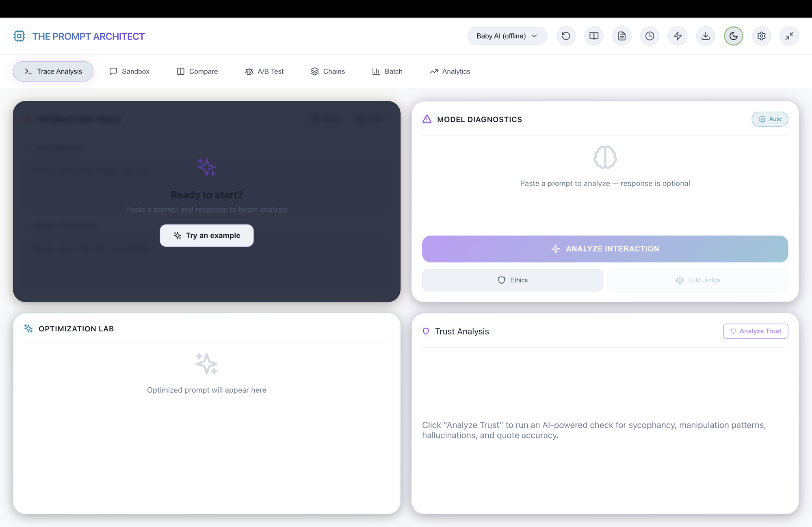Image resolution: width=812 pixels, height=527 pixels.
Task: Open history via the clock icon
Action: (x=650, y=36)
